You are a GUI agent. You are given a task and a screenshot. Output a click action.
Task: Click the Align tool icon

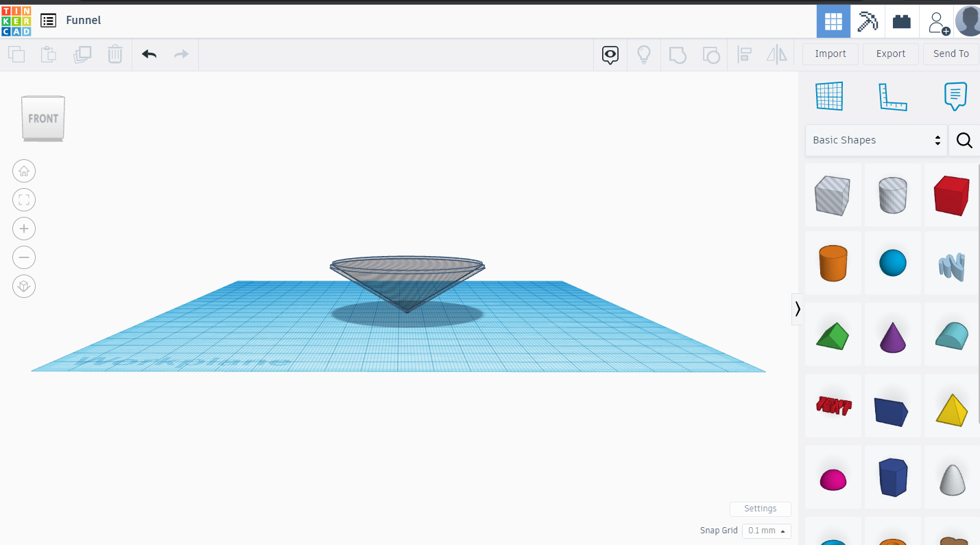click(x=744, y=54)
